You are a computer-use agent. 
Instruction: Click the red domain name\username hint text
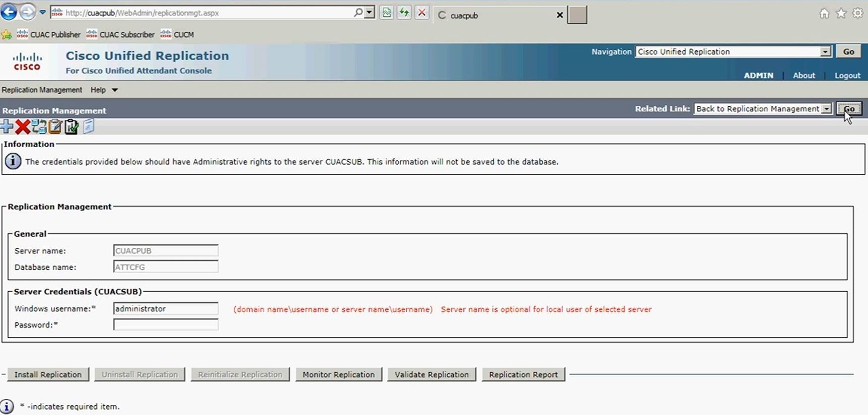[333, 309]
